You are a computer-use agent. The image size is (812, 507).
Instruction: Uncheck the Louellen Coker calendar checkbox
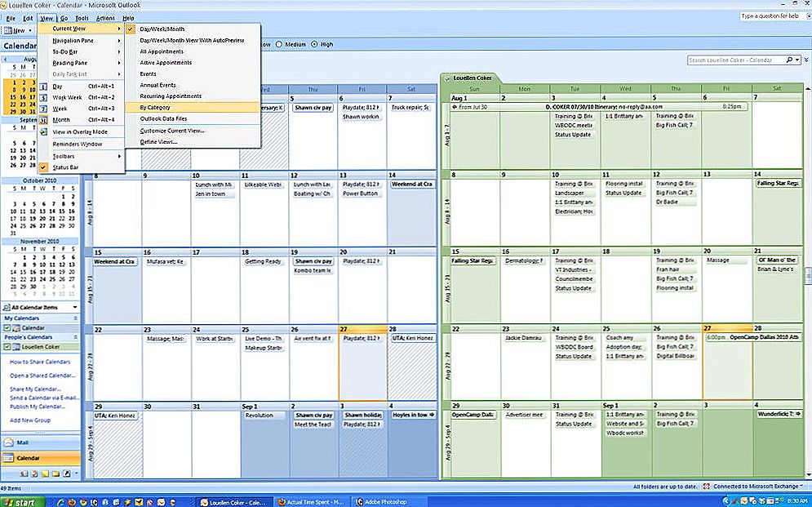[x=7, y=347]
